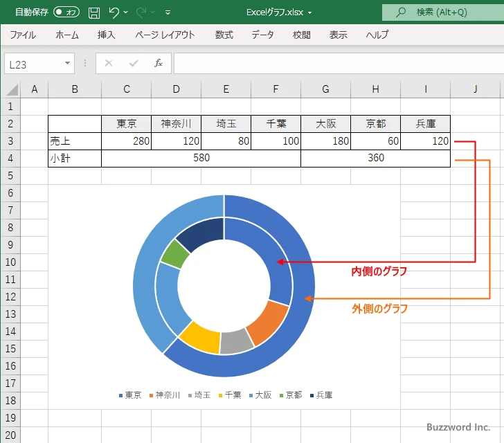Screen dimensions: 504x443
Task: Select column F header
Action: point(276,89)
